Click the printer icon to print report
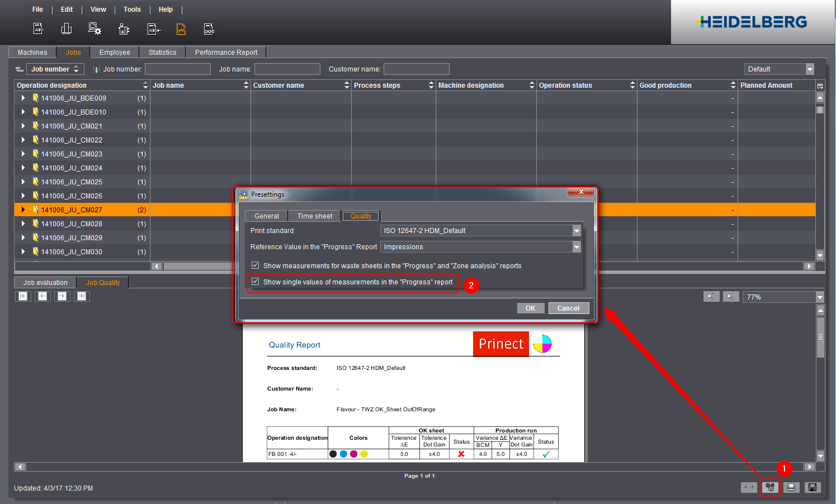Viewport: 836px width, 504px height. tap(791, 487)
